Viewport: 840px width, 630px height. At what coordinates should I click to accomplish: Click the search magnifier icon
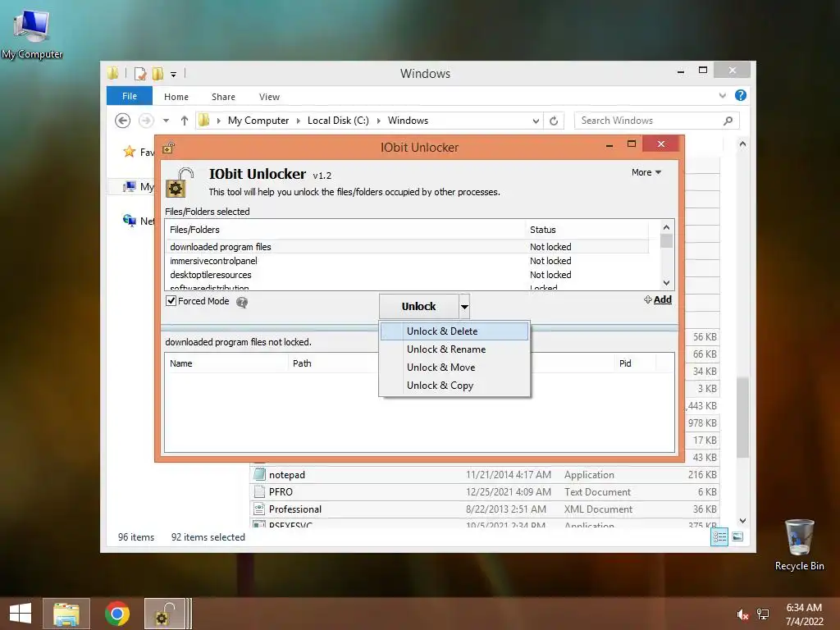point(728,121)
